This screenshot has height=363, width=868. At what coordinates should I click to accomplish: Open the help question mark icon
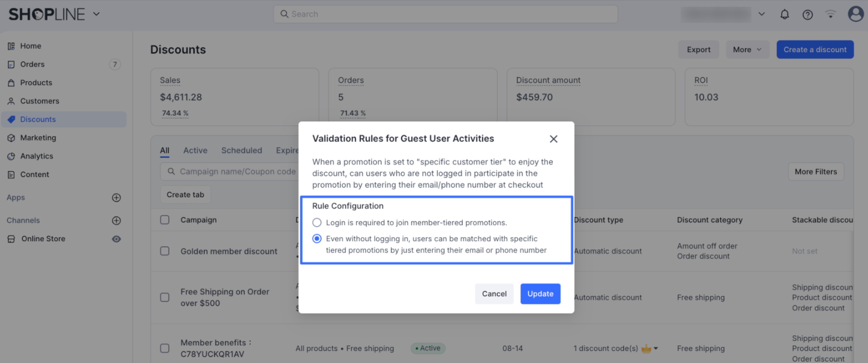tap(808, 14)
